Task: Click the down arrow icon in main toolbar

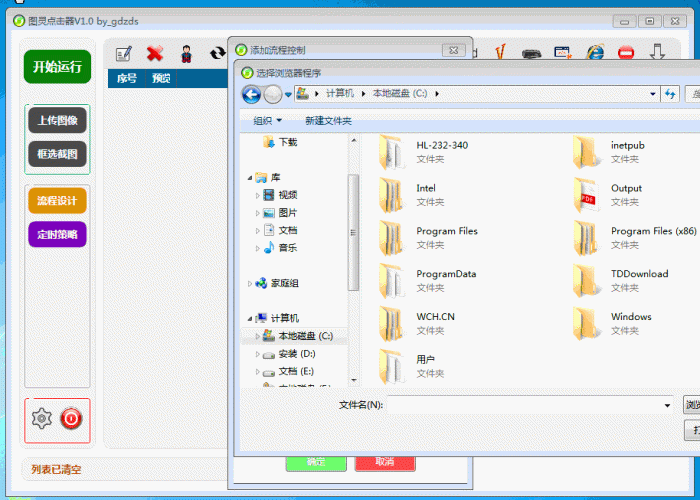Action: pos(657,52)
